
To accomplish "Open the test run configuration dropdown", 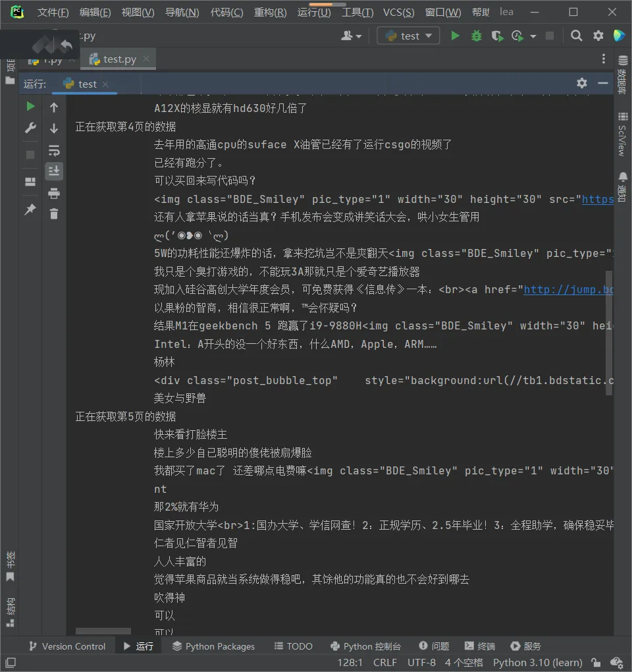I will (x=409, y=36).
